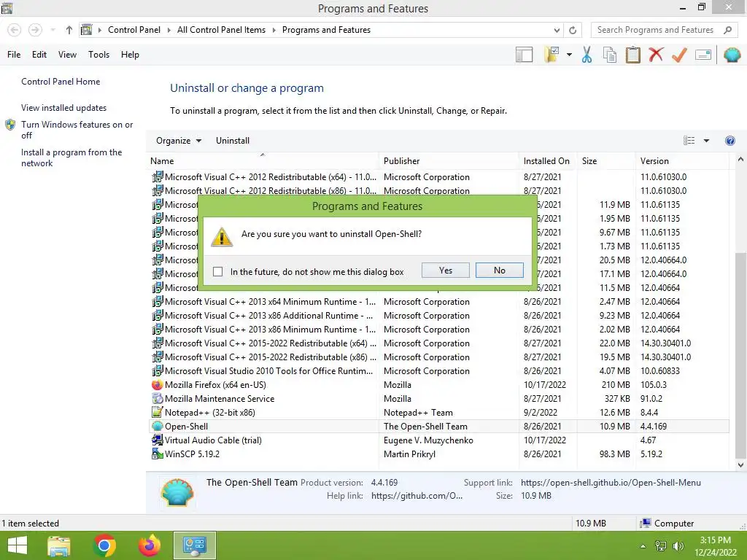Expand the view options dropdown arrow
Image resolution: width=747 pixels, height=560 pixels.
pos(706,141)
